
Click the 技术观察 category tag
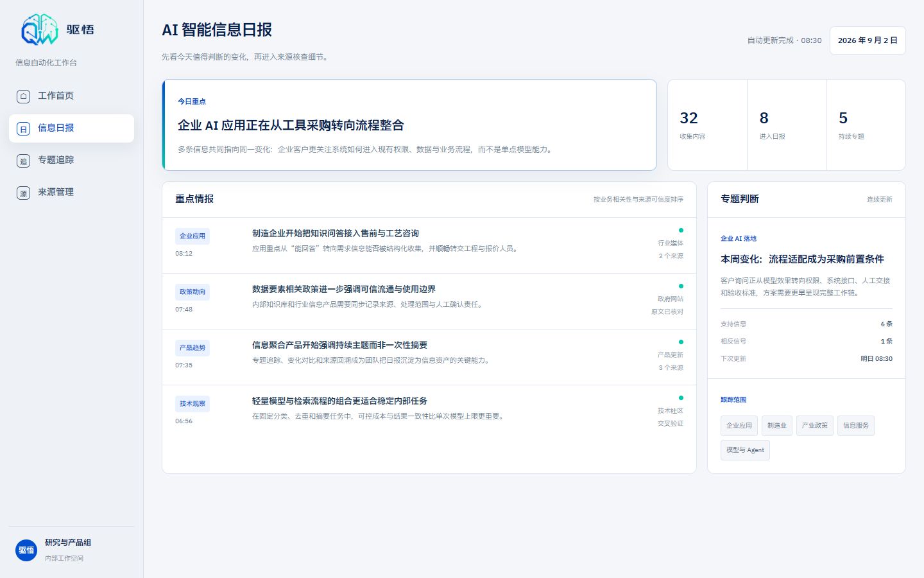193,403
